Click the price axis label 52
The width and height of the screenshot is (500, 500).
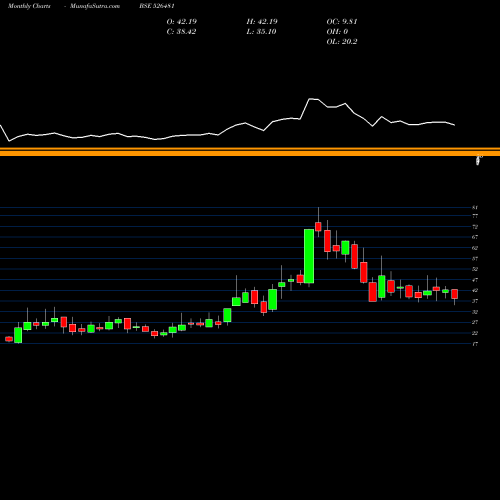coord(475,269)
